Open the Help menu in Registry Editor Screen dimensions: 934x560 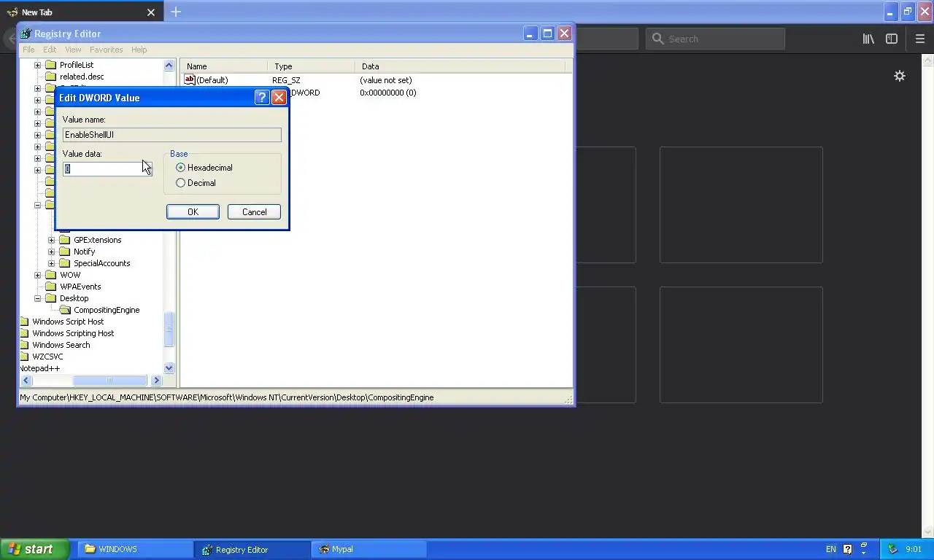click(139, 50)
